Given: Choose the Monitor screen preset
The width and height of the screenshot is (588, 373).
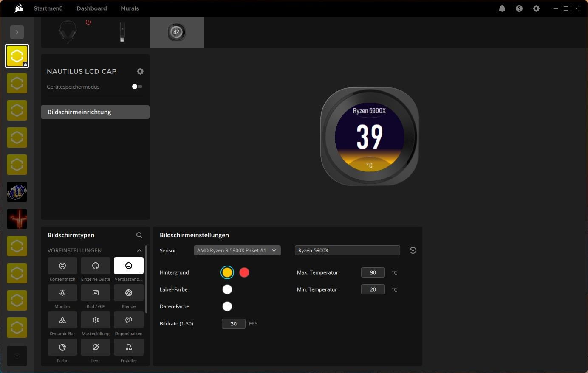Looking at the screenshot, I should tap(62, 293).
